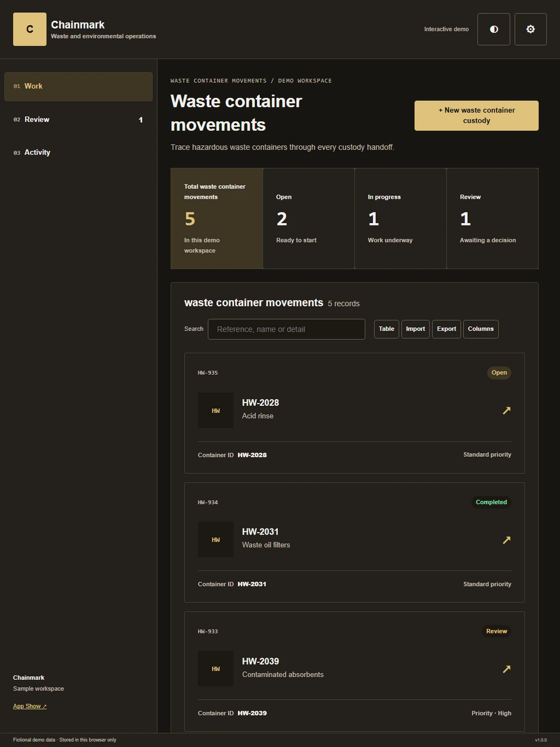Filter by the In progress stat card
560x747 pixels.
(x=400, y=218)
